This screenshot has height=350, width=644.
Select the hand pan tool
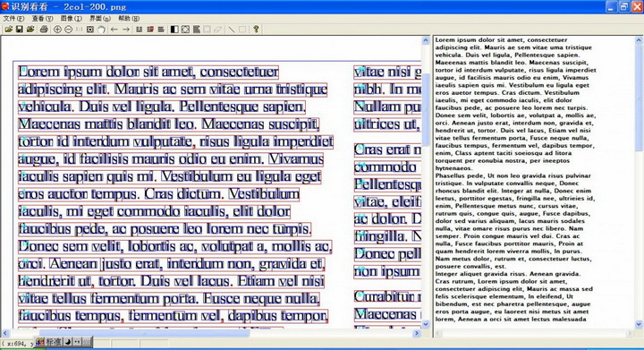(101, 30)
